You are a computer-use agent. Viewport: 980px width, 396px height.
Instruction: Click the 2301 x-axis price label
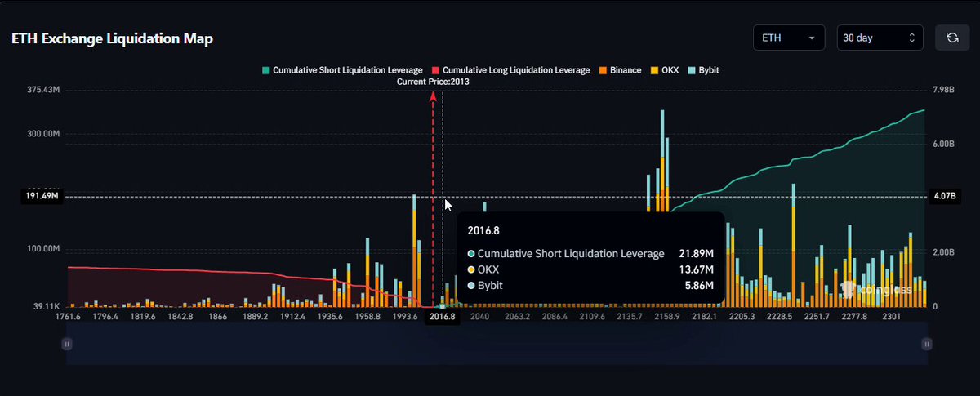893,316
